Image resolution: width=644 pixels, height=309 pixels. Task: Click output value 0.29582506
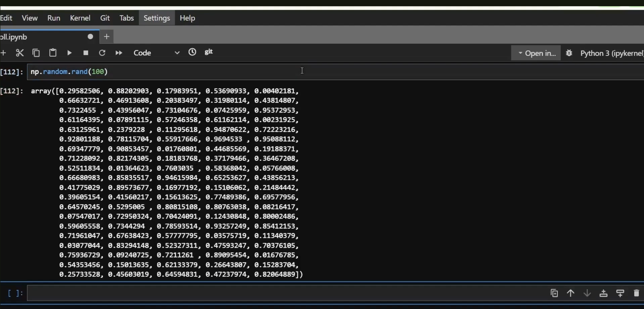pyautogui.click(x=80, y=91)
